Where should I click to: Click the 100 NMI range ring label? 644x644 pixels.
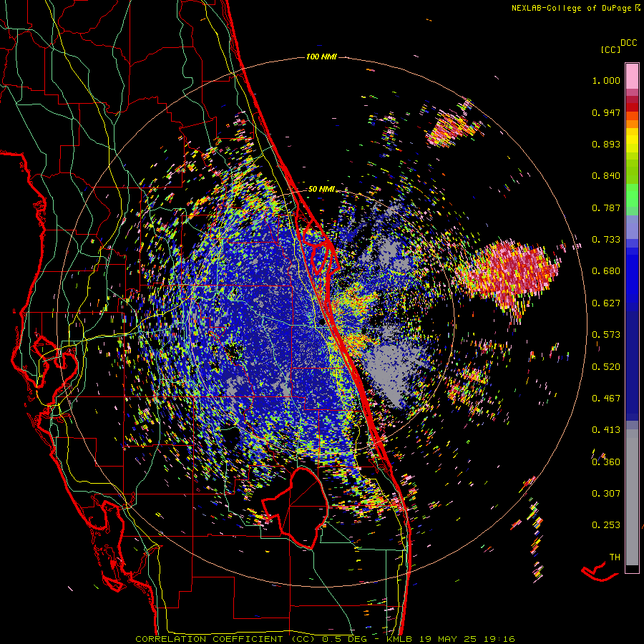click(321, 57)
